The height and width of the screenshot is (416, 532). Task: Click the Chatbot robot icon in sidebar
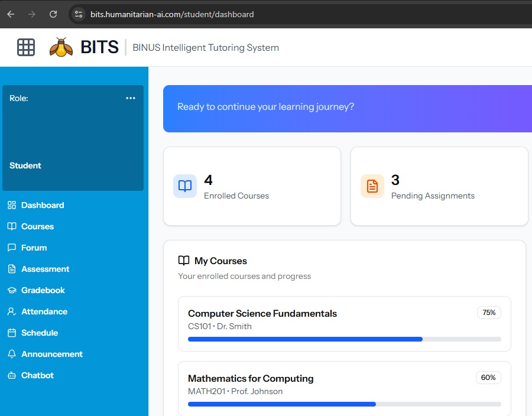coord(11,376)
